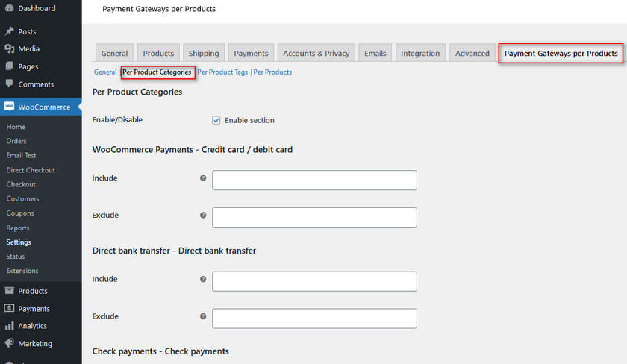Click the Payments dollar icon
Screen dimensions: 627x364
point(10,308)
